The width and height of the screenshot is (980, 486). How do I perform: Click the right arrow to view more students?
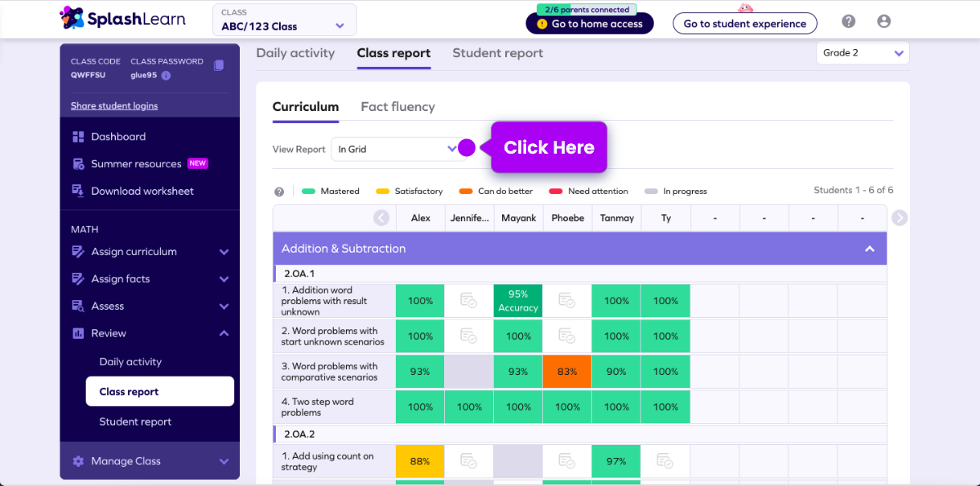click(900, 217)
